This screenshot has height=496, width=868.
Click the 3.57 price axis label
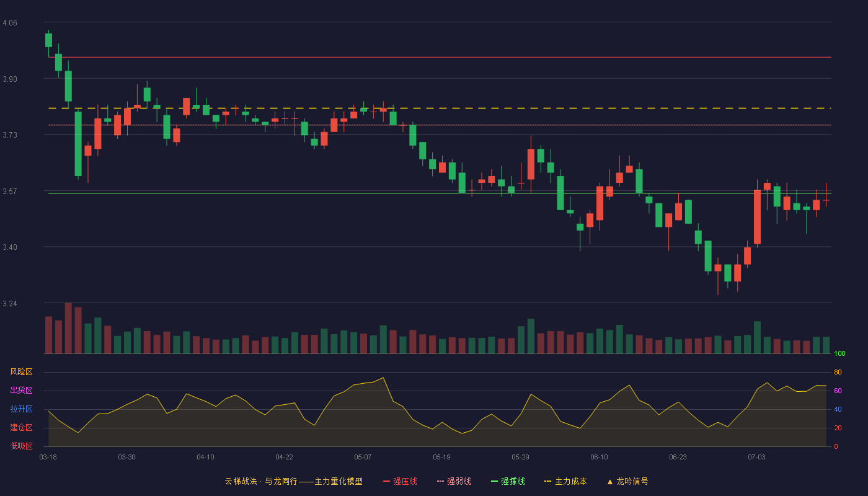(x=10, y=192)
